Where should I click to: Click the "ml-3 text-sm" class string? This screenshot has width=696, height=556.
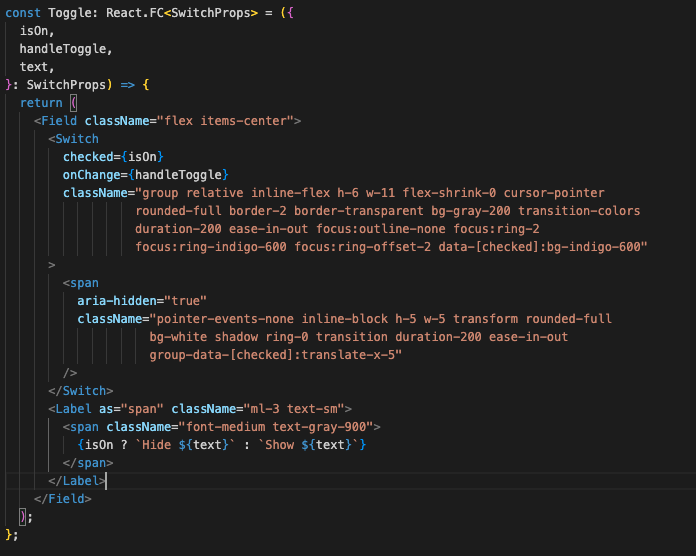[294, 409]
